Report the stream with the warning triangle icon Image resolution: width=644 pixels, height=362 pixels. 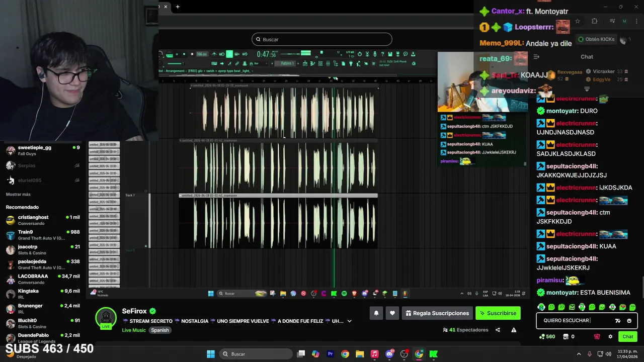(514, 330)
